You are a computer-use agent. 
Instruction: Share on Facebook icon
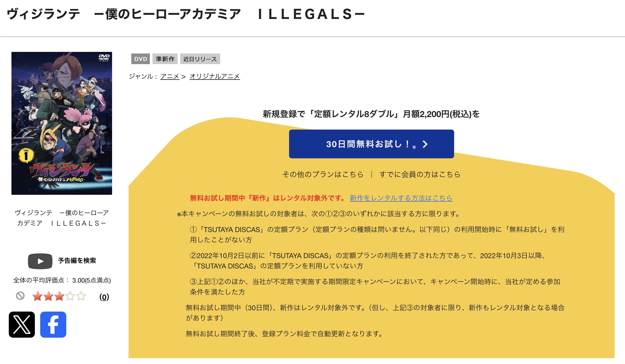click(x=53, y=324)
